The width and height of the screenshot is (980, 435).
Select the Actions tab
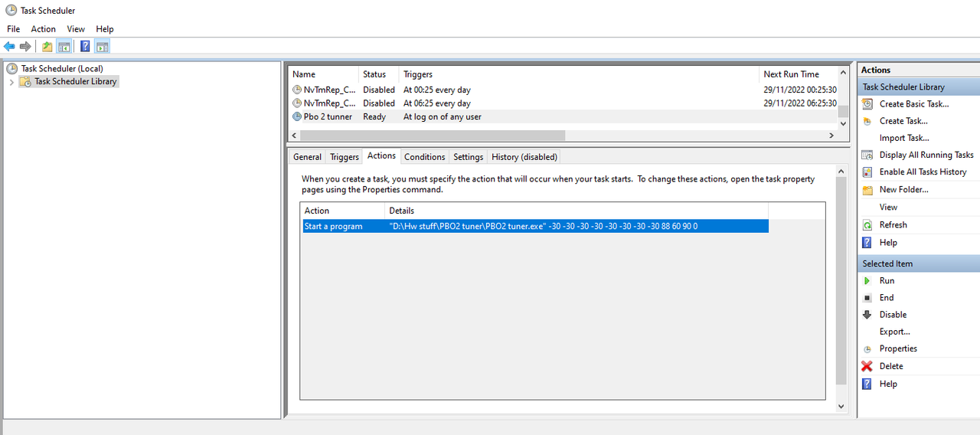[381, 155]
